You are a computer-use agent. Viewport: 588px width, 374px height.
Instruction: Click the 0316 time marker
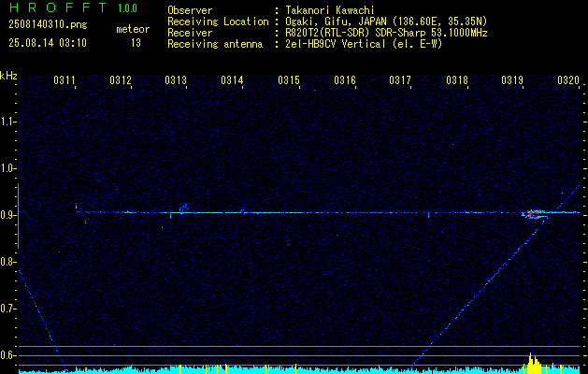coord(345,79)
